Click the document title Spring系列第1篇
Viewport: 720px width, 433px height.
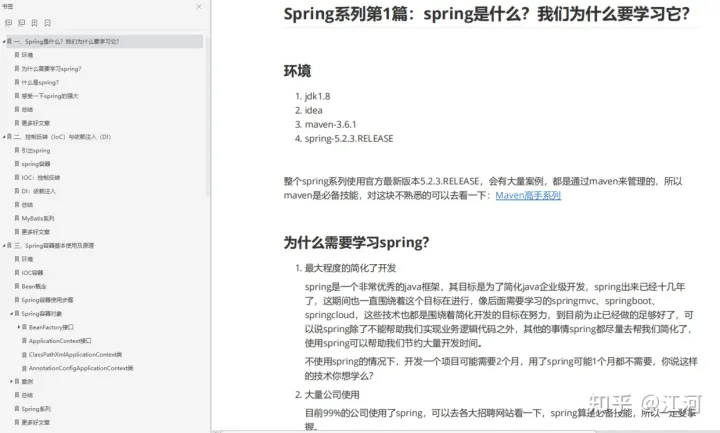point(487,14)
